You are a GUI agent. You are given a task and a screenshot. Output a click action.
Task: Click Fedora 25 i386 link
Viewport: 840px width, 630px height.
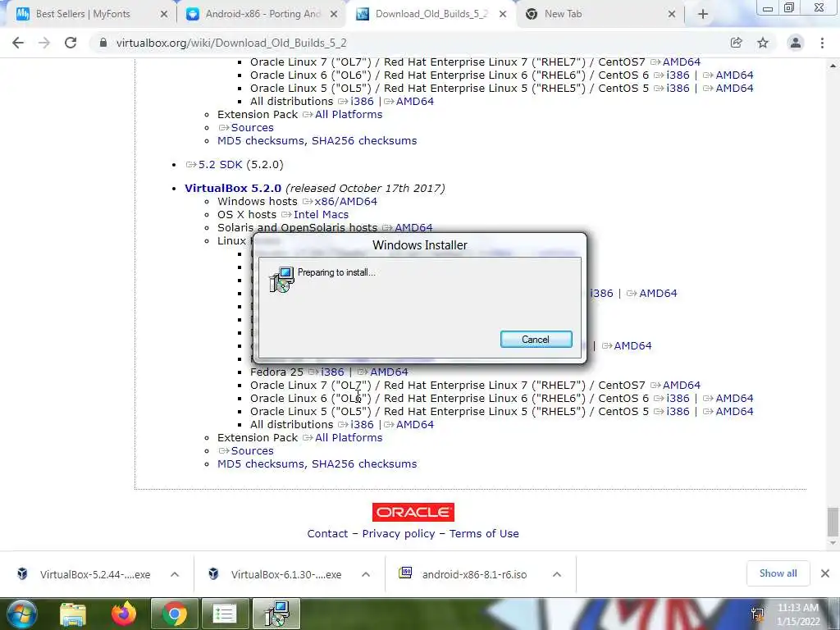pos(332,372)
